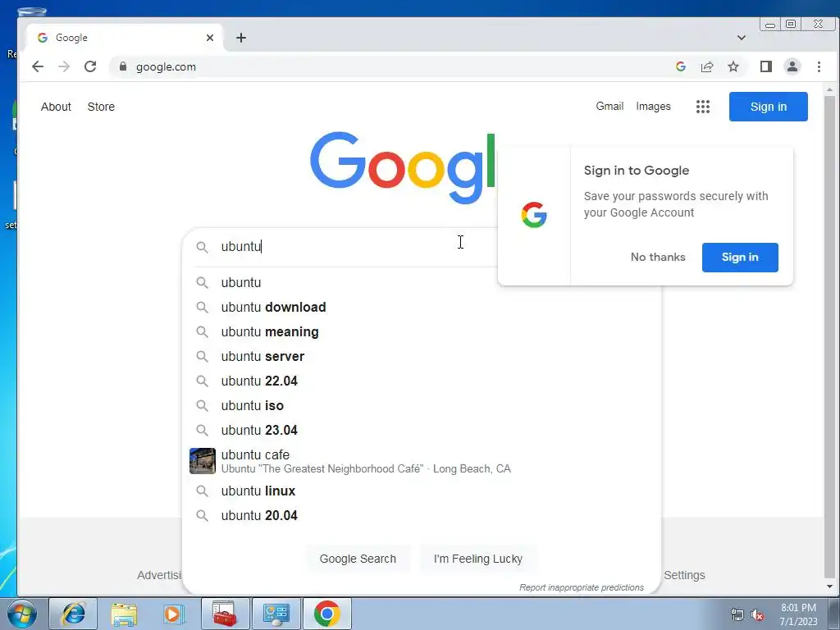This screenshot has height=630, width=840.
Task: Open a new tab with plus button
Action: [x=241, y=38]
